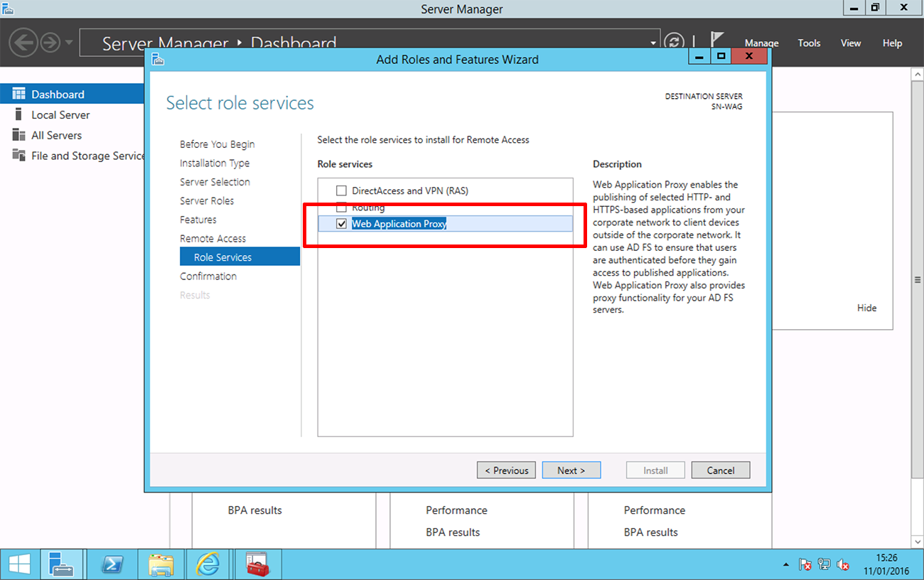
Task: Open breadcrumb address dropdown in Server Manager
Action: (x=654, y=43)
